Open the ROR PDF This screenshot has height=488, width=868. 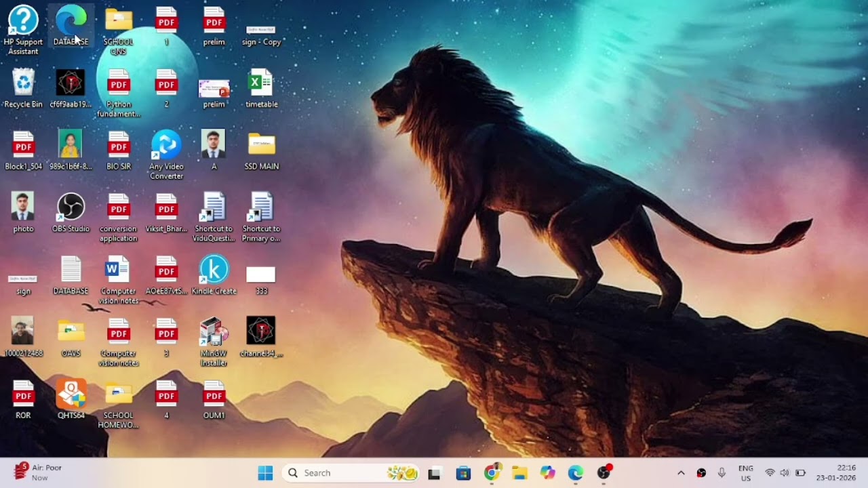pos(23,400)
